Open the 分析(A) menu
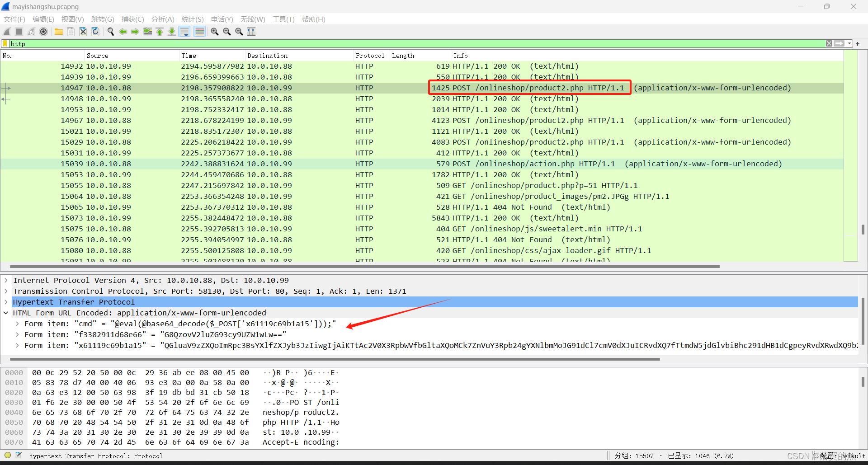Image resolution: width=868 pixels, height=465 pixels. point(163,19)
